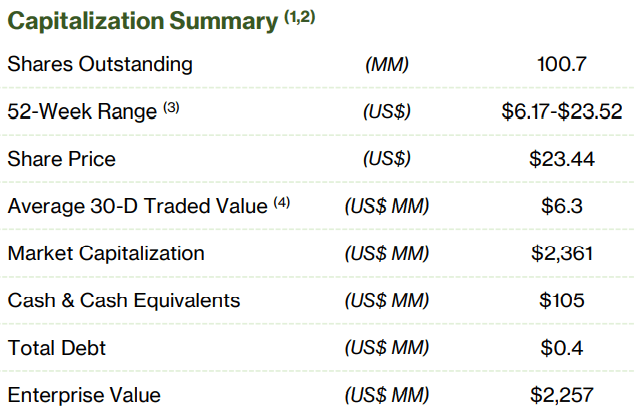635x415 pixels.
Task: Click the Capitalization Summary heading
Action: [x=141, y=20]
